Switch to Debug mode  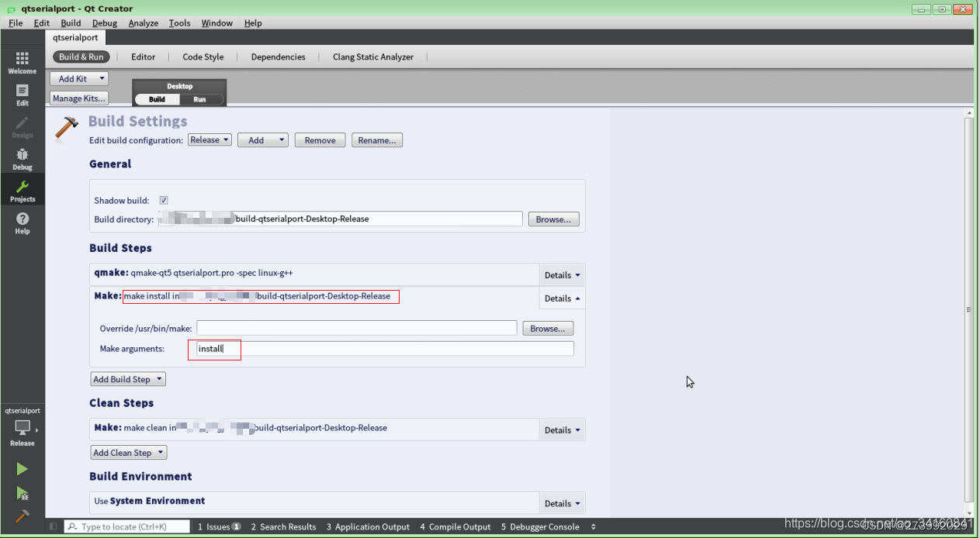[x=23, y=159]
